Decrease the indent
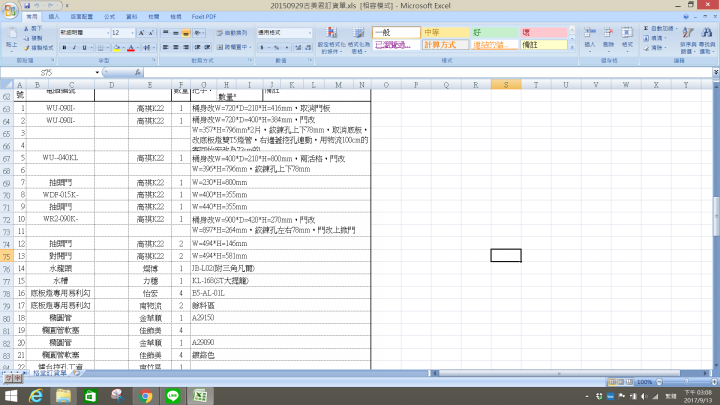Viewport: 720px width, 405px height. pos(197,47)
